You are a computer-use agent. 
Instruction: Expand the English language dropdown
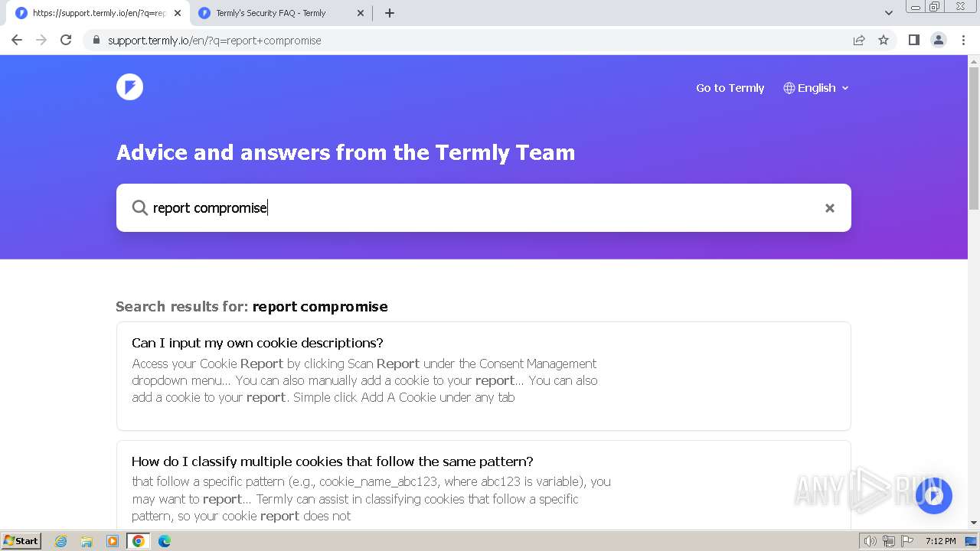[816, 88]
